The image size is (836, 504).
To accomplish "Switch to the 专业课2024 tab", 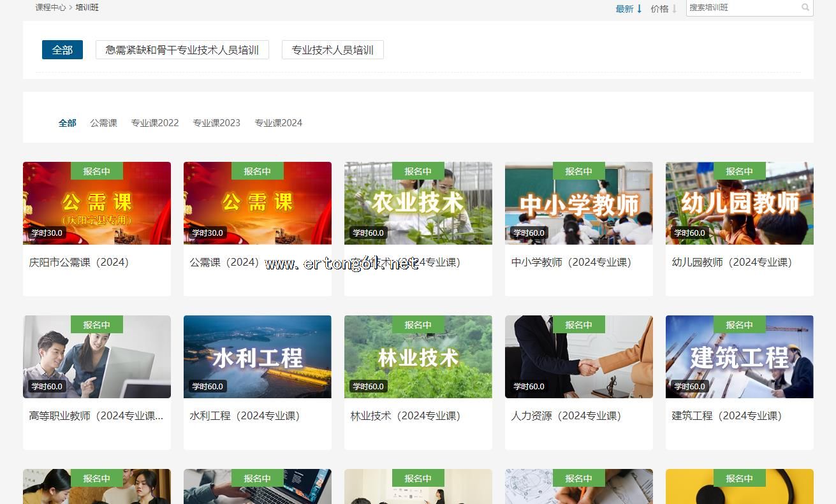I will 278,123.
